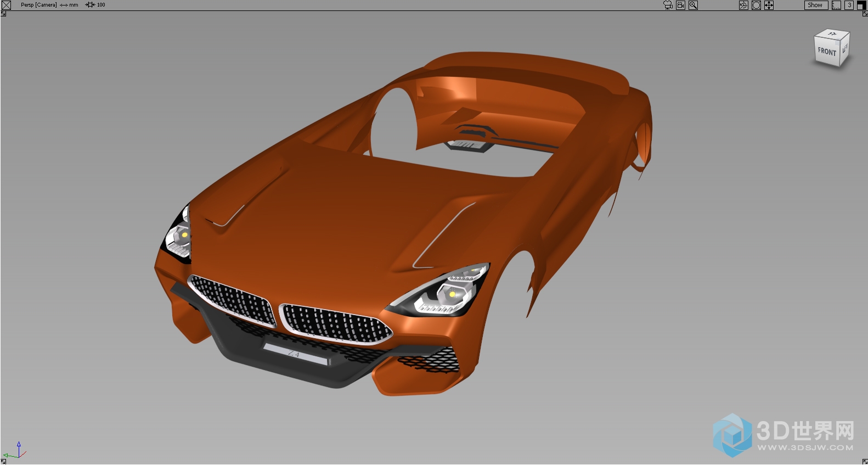Image resolution: width=868 pixels, height=465 pixels.
Task: Open the camera properties icon
Action: click(x=668, y=5)
